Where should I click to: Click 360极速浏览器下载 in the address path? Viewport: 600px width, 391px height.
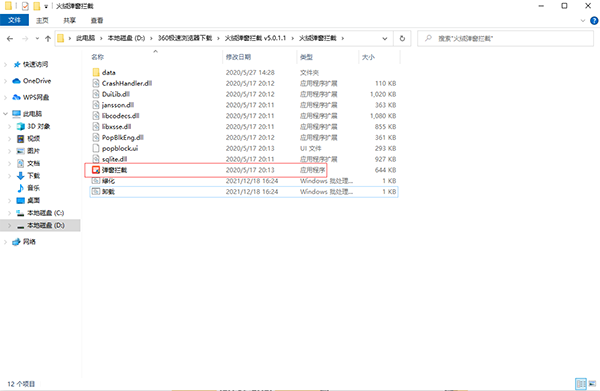pyautogui.click(x=185, y=38)
